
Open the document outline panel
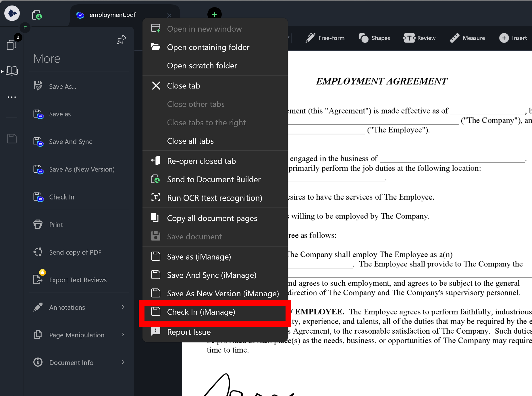(x=11, y=71)
